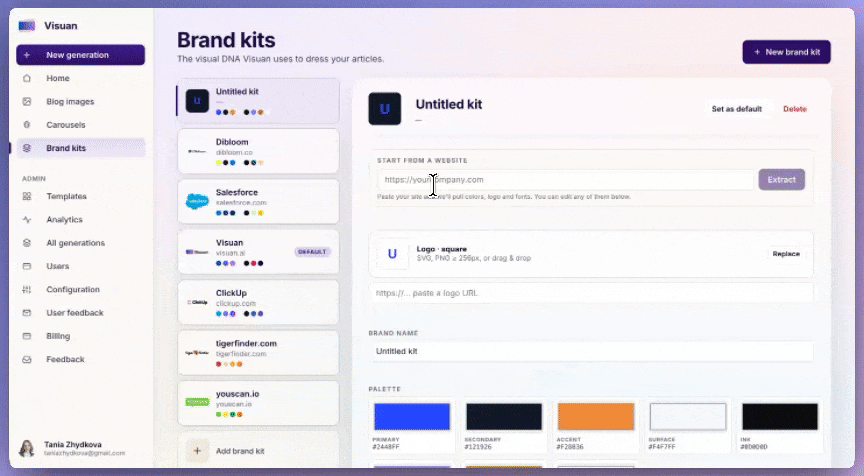Screen dimensions: 864x476
Task: Select the Visuan default brand kit
Action: click(x=258, y=252)
